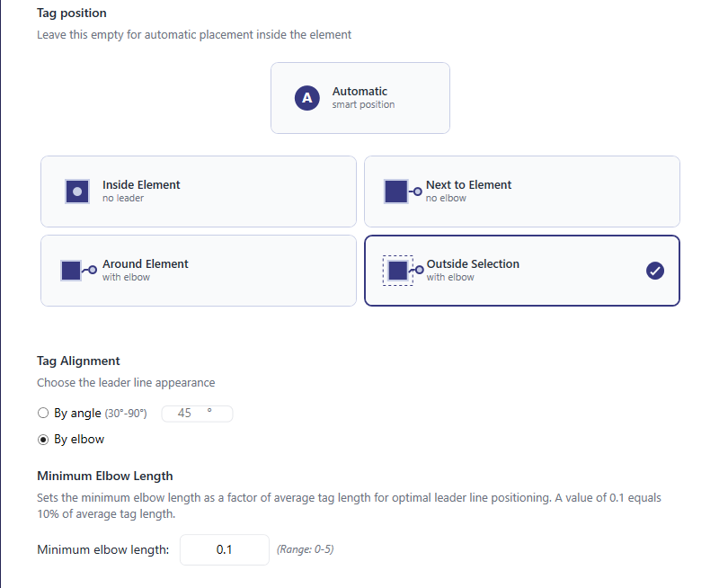Screen dimensions: 719x588
Task: Choose the Automatic smart position card
Action: 359,98
